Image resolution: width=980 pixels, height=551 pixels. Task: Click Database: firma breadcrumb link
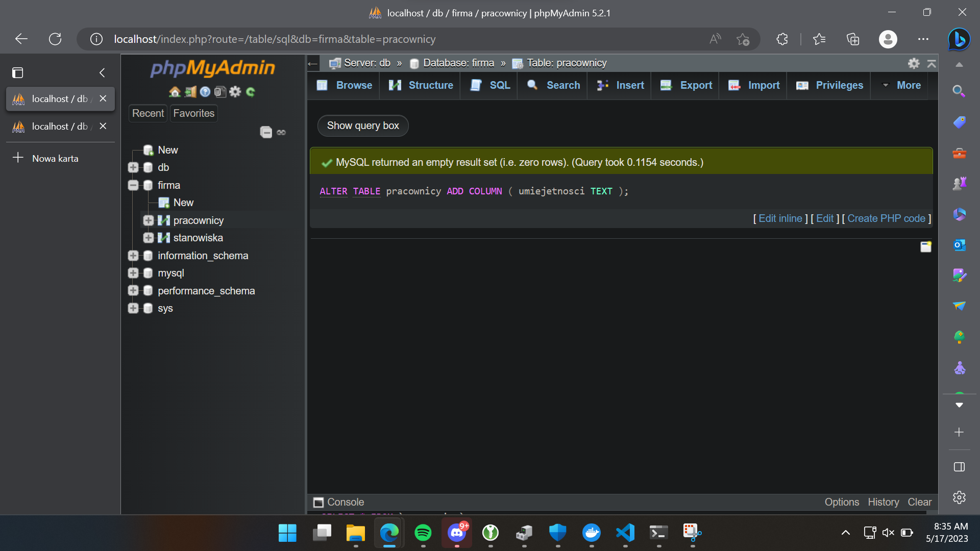pyautogui.click(x=458, y=63)
